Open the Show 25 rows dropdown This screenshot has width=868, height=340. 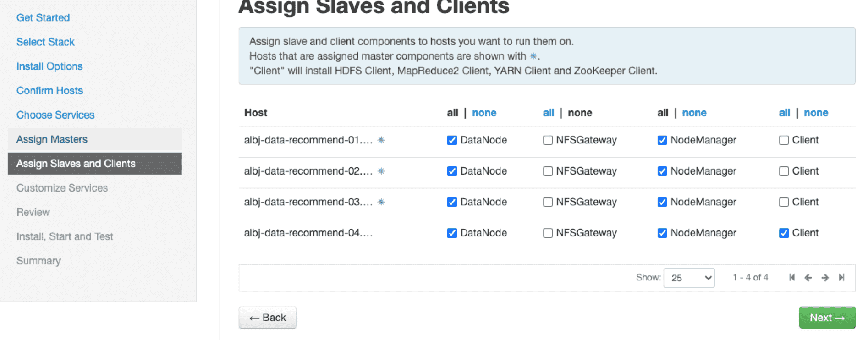point(689,278)
